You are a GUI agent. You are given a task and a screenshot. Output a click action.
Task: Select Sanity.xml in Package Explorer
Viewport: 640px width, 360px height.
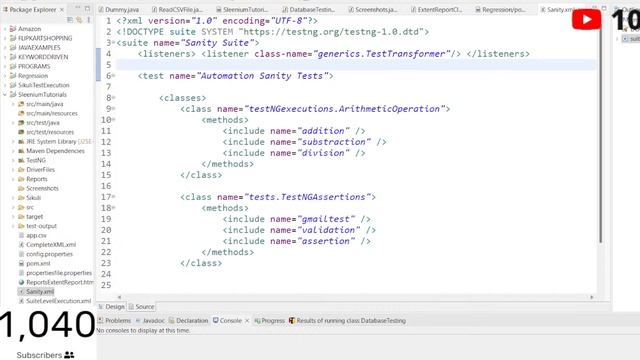[x=40, y=291]
